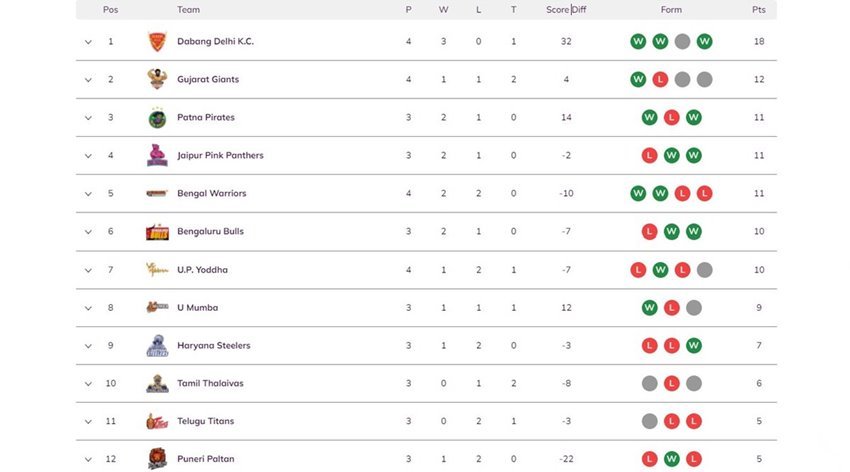The height and width of the screenshot is (472, 850).
Task: Expand the Dabang Delhi K.C. row chevron
Action: click(x=88, y=42)
